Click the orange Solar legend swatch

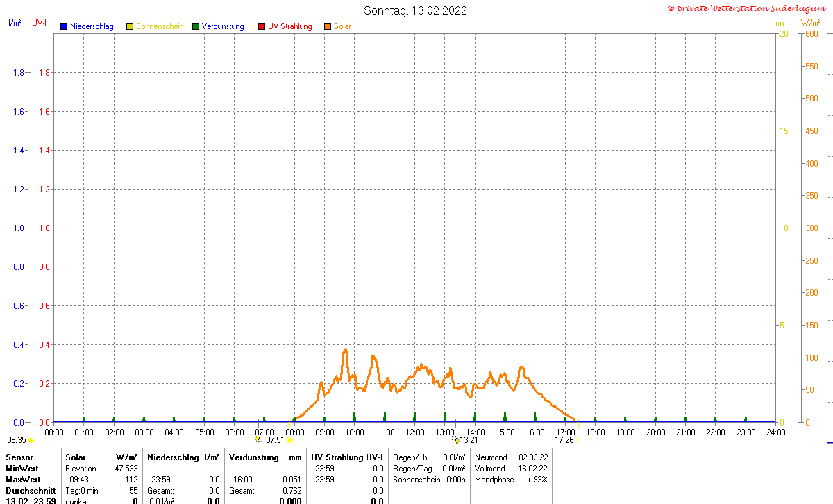tap(328, 26)
